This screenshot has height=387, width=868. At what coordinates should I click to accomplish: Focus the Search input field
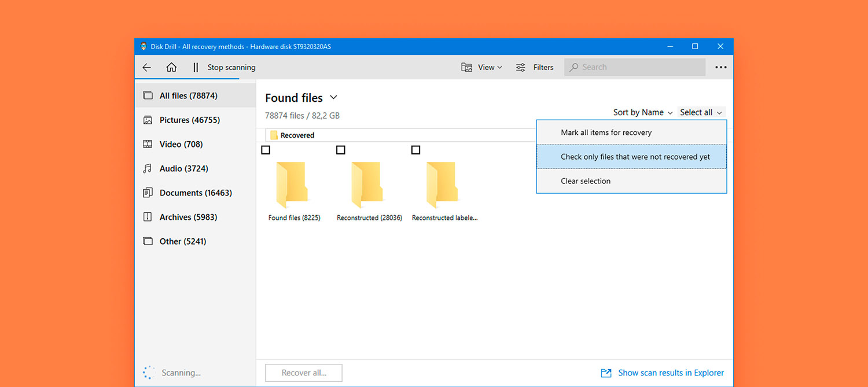coord(635,68)
